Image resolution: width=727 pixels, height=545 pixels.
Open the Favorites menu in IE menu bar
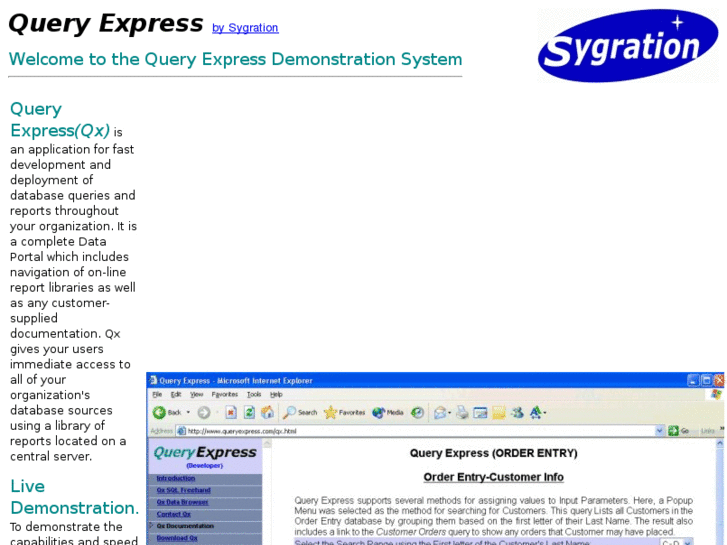[x=224, y=394]
